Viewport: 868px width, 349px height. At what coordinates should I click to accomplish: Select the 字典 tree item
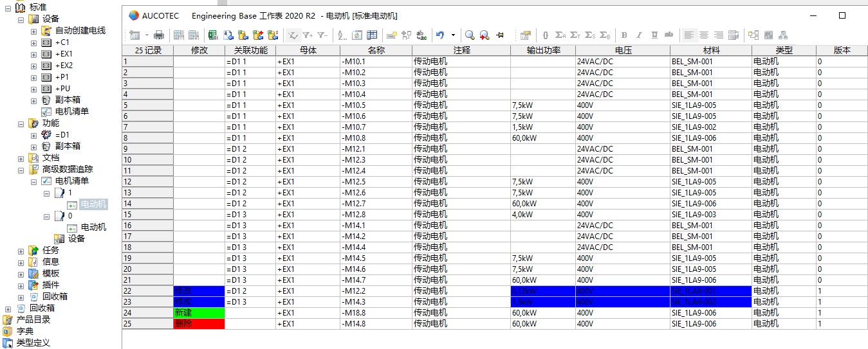click(x=25, y=331)
